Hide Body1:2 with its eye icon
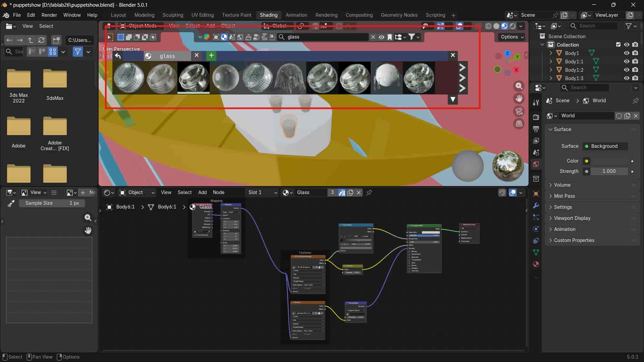Screen dimensions: 644x362 click(x=626, y=70)
